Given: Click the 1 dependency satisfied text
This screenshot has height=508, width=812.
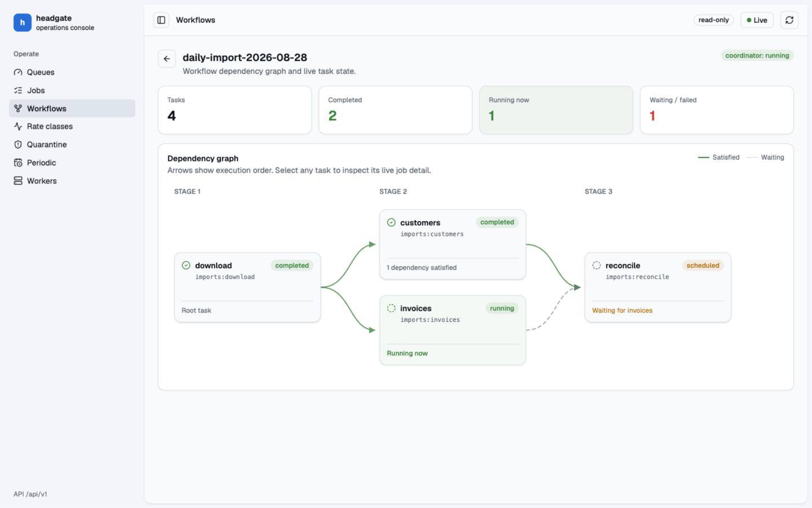Looking at the screenshot, I should [422, 268].
